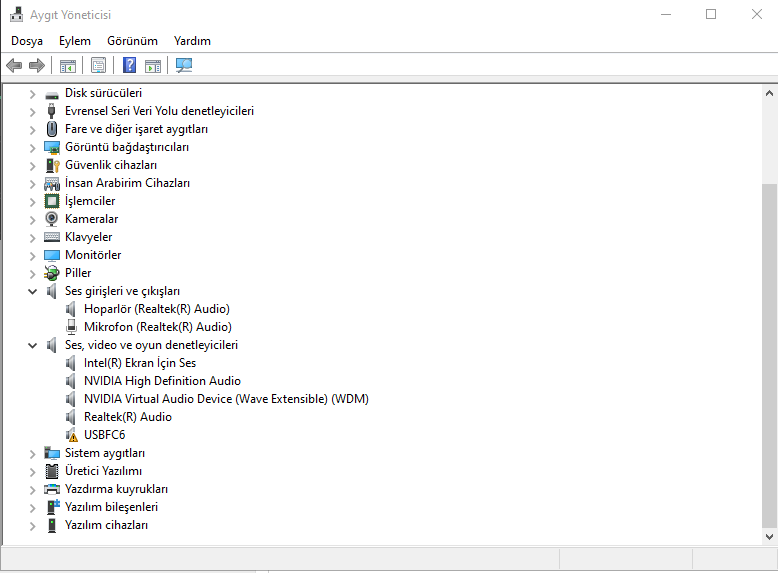Select the Disk sürücüleri drive icon
This screenshot has height=573, width=778.
click(52, 94)
